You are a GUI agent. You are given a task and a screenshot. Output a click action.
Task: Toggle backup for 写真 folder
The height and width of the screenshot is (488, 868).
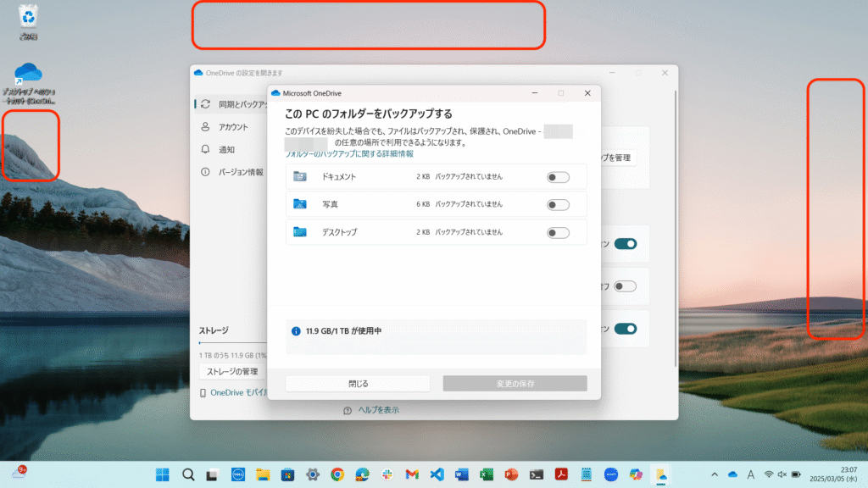pyautogui.click(x=558, y=205)
